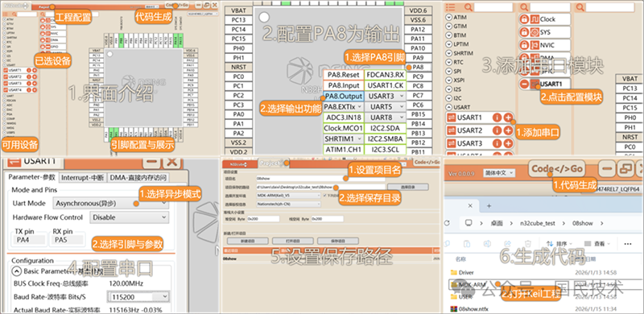This screenshot has height=314, width=644.
Task: Select Clock.MCO1 in the PA8 pin menu
Action: tap(344, 128)
